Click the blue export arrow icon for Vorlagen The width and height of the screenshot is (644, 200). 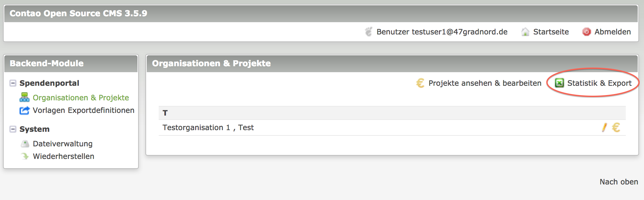(x=24, y=110)
